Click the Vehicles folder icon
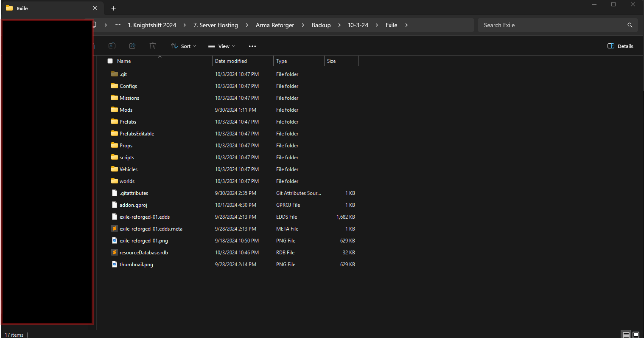644x338 pixels. [x=114, y=169]
